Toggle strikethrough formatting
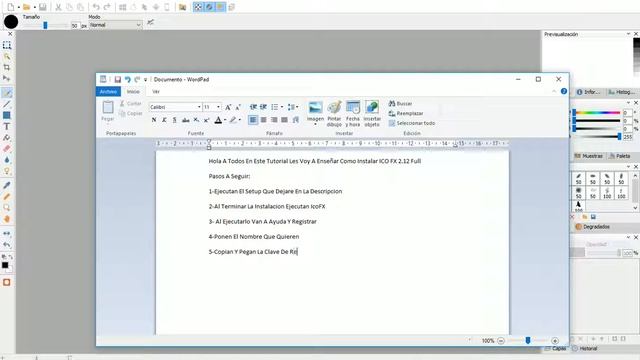The width and height of the screenshot is (640, 360). 186,120
